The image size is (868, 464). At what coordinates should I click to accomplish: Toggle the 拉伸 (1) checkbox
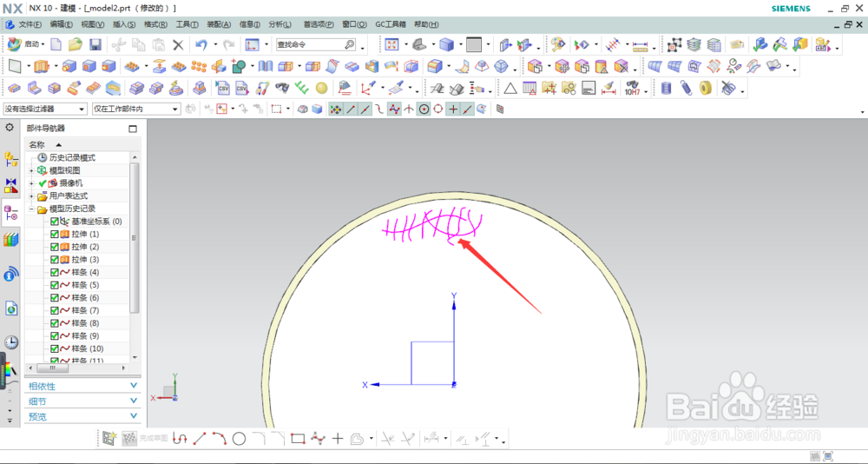pos(54,234)
